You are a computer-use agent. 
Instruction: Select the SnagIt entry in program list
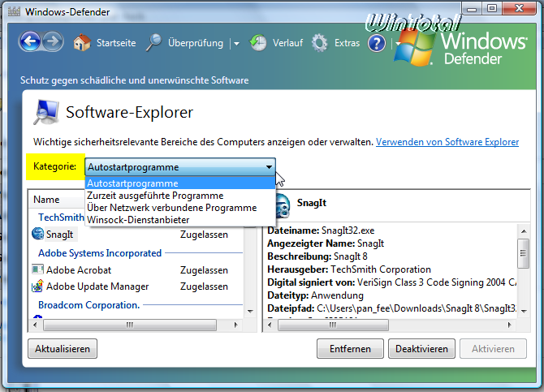tap(59, 235)
